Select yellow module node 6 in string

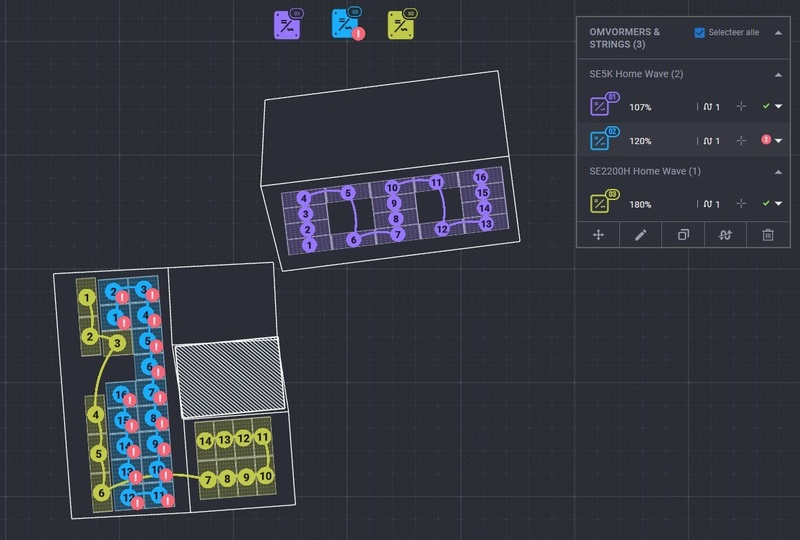[102, 493]
